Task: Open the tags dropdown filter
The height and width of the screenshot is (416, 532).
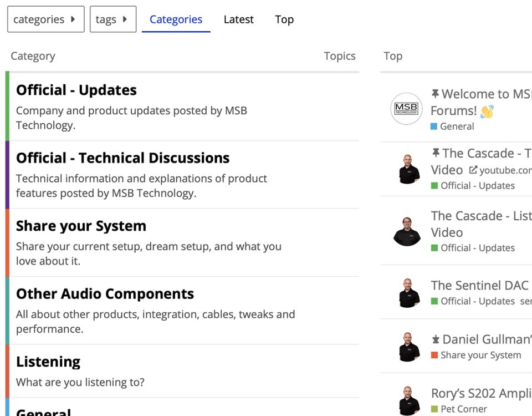Action: (113, 19)
